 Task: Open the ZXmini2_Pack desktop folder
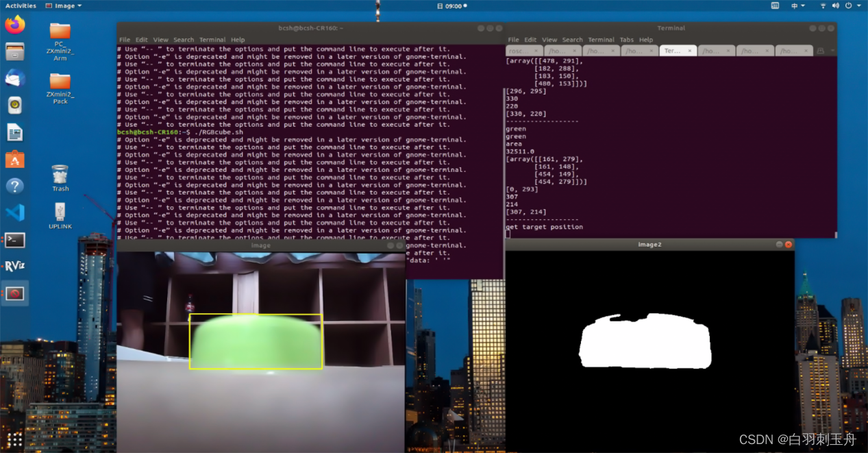click(60, 87)
